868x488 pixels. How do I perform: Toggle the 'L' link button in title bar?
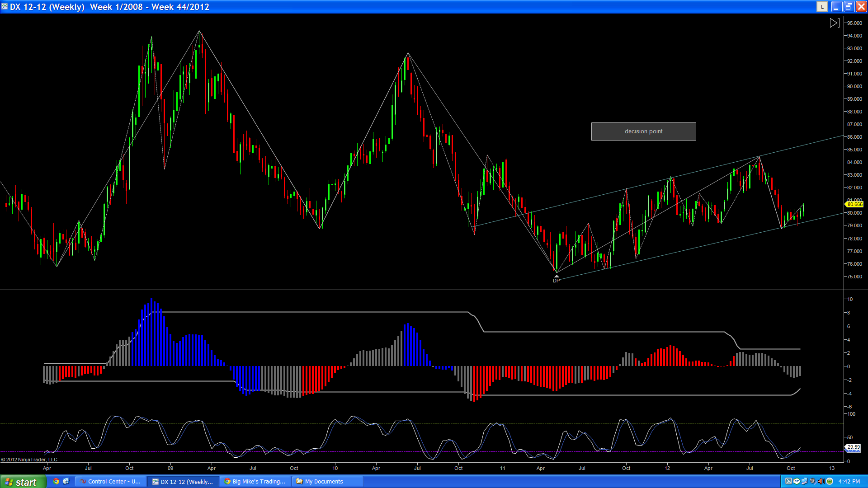822,7
